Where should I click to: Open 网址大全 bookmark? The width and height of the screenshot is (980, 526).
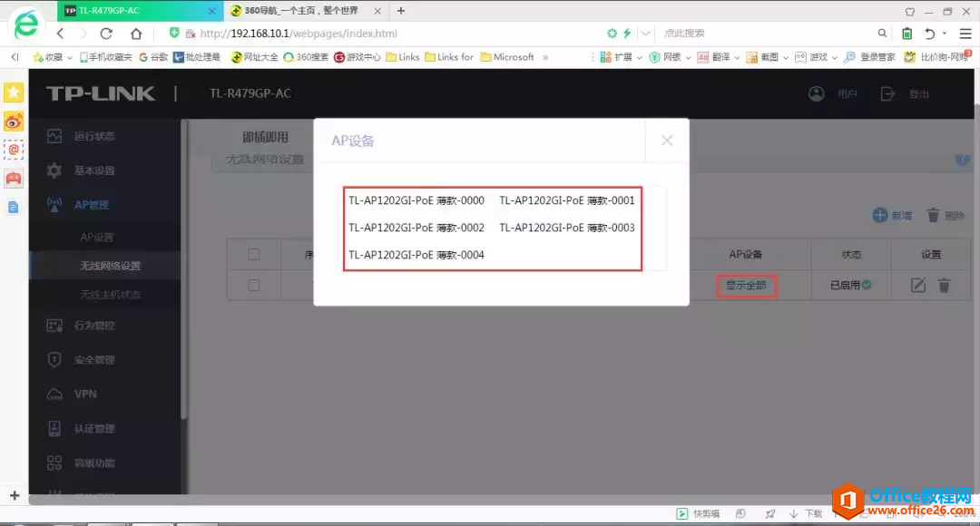254,57
